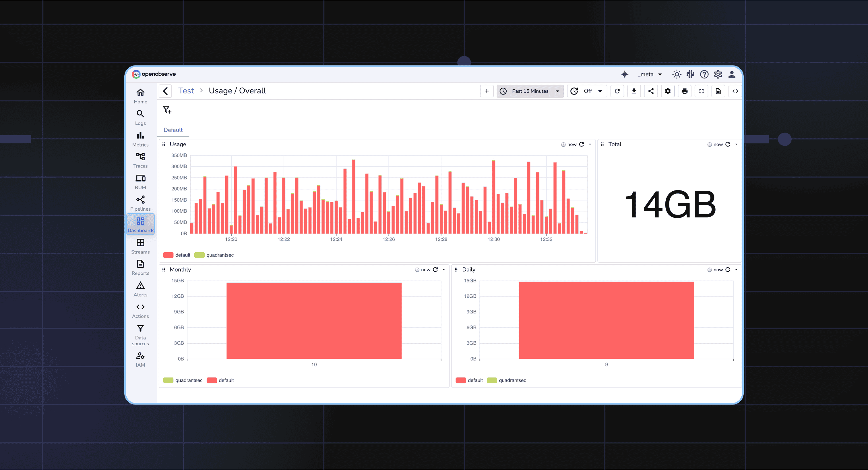This screenshot has width=868, height=470.
Task: Print the dashboard using the printer icon
Action: point(684,91)
